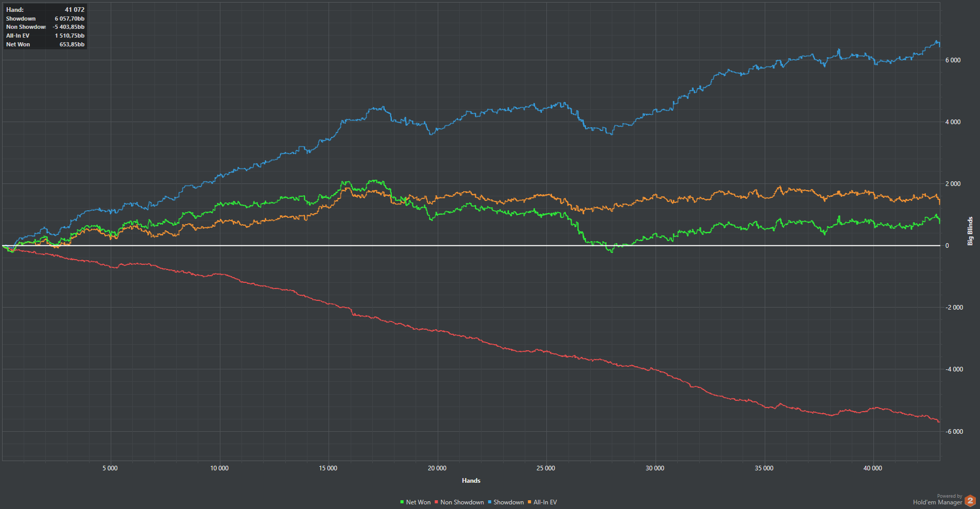Click the red Non Showdown legend swatch
The image size is (980, 509).
click(x=436, y=502)
